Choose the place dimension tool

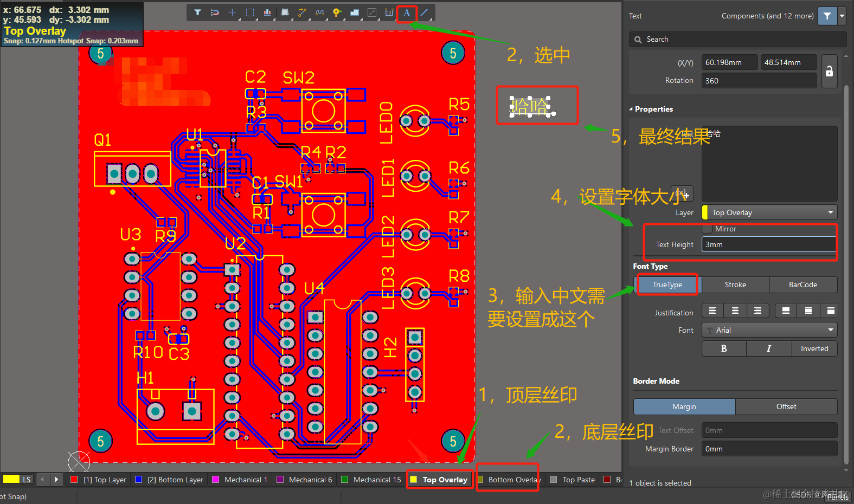point(389,12)
